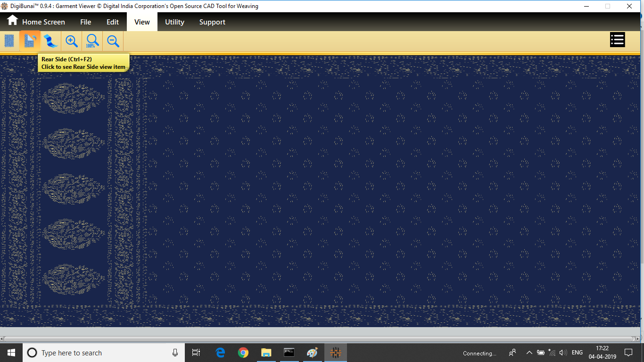This screenshot has height=362, width=644.
Task: Open the blue scarf simulation view icon
Action: point(50,41)
